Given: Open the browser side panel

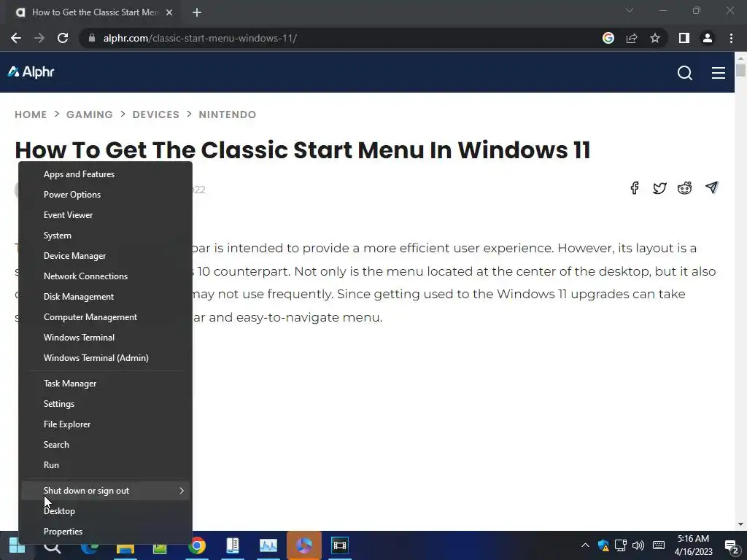Looking at the screenshot, I should 684,38.
